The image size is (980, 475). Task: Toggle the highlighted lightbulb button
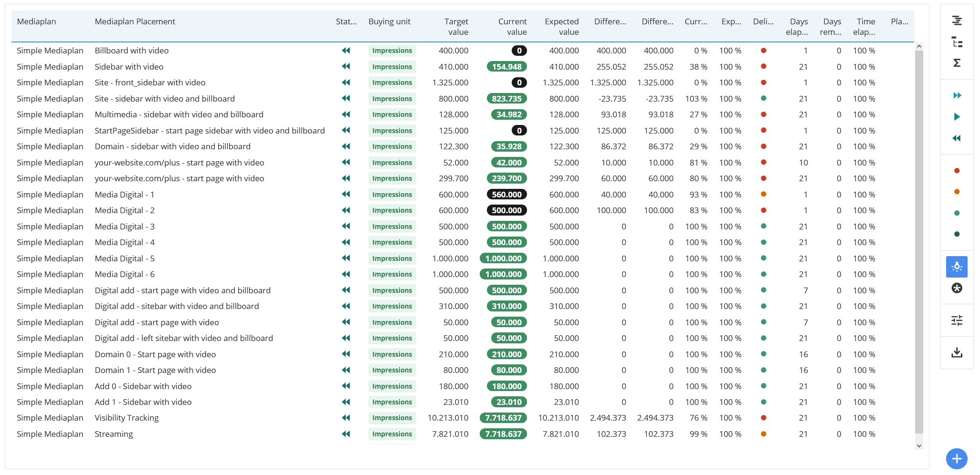coord(957,267)
